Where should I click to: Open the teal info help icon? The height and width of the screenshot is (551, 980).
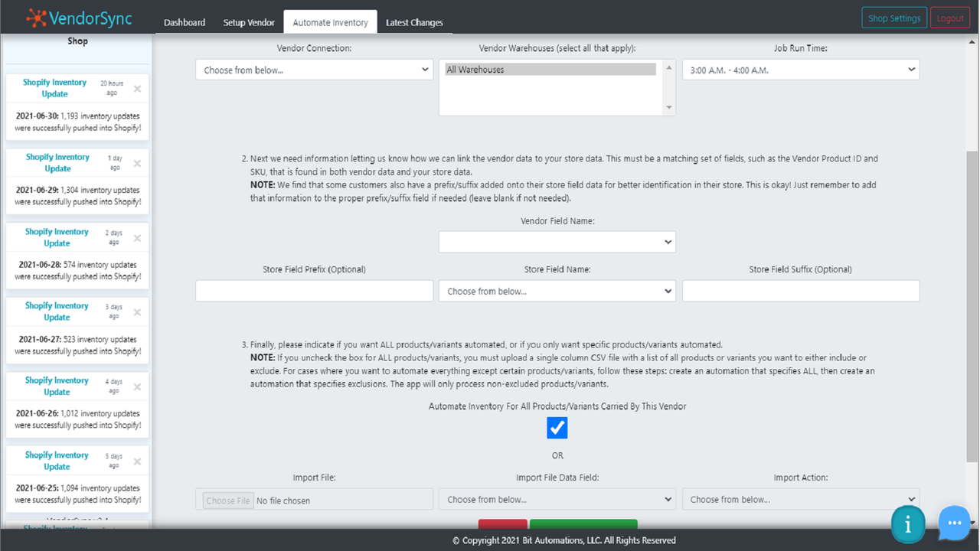[908, 523]
